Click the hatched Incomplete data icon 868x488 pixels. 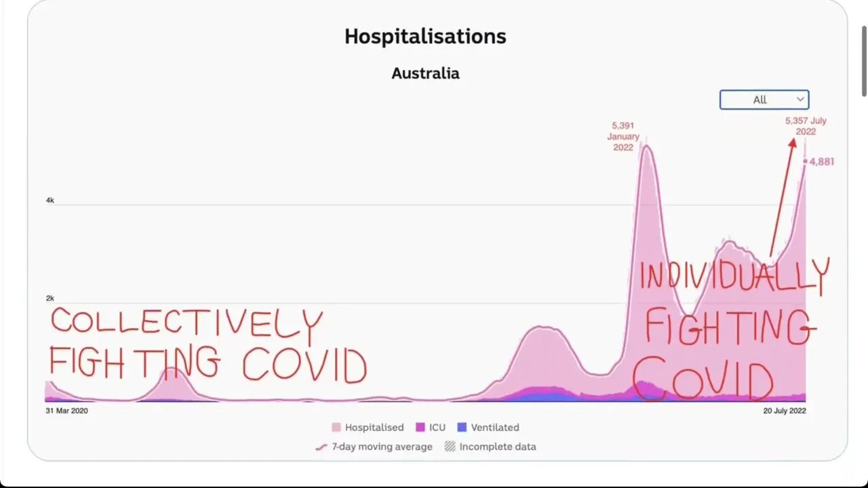click(x=450, y=447)
